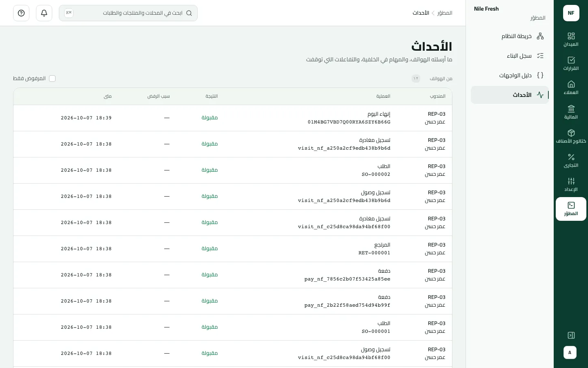
Task: Click the NF workspace logo
Action: pyautogui.click(x=571, y=13)
